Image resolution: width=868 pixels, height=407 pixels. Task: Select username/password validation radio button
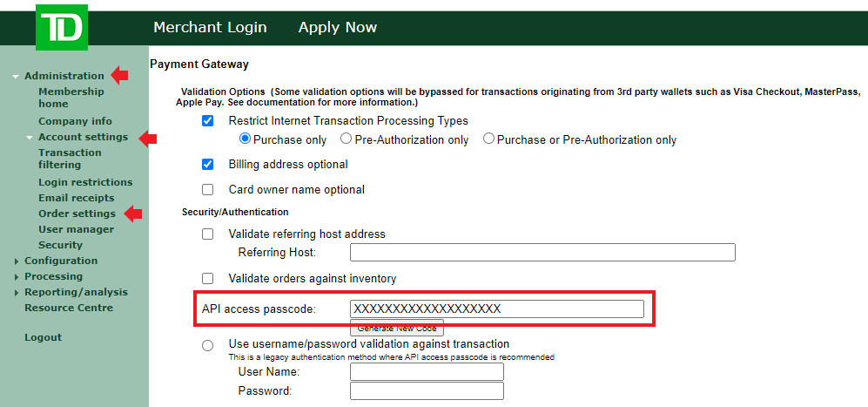pyautogui.click(x=207, y=345)
